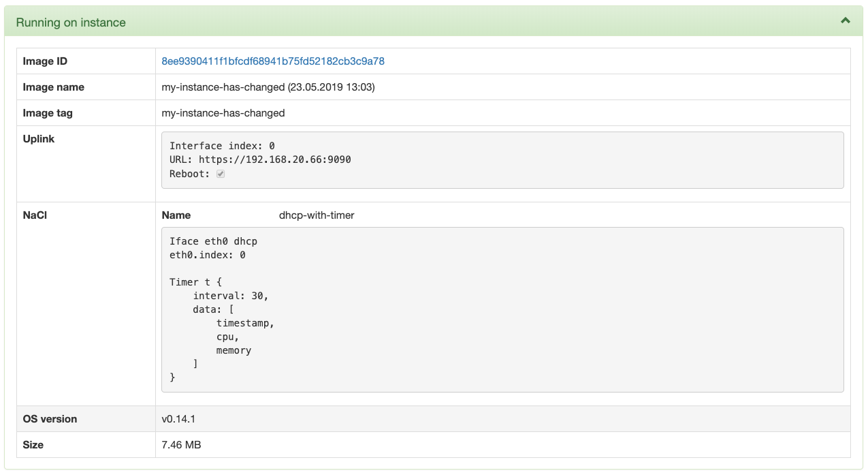Click the Running on instance heading
The height and width of the screenshot is (475, 868).
[71, 22]
